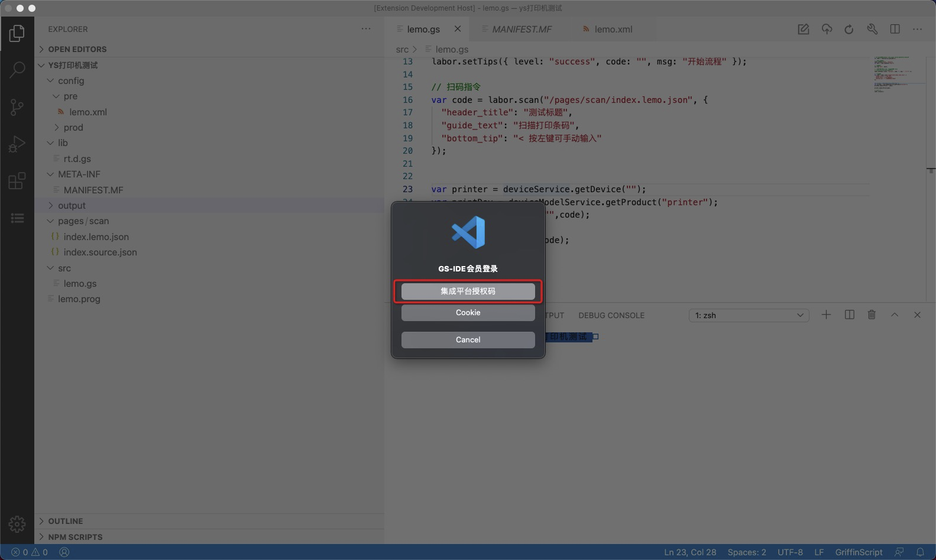Screen dimensions: 936x560
Task: Open MANIFEST.MF in the file tree
Action: tap(209, 190)
